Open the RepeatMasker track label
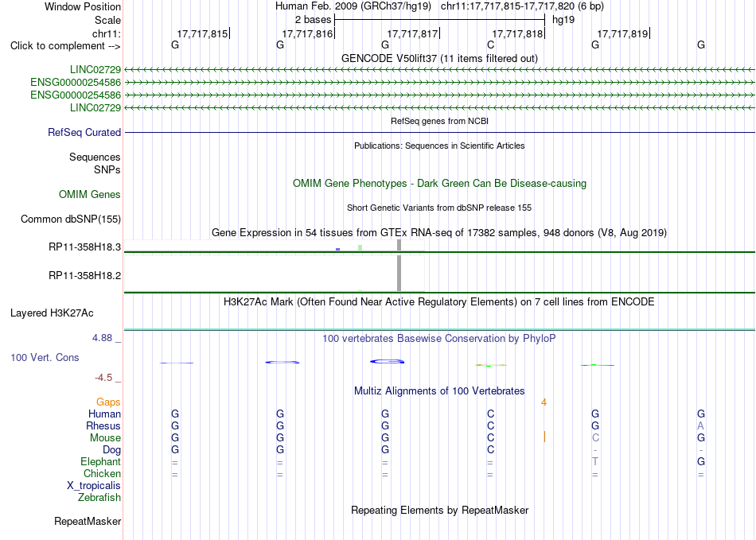The image size is (756, 540). [88, 521]
